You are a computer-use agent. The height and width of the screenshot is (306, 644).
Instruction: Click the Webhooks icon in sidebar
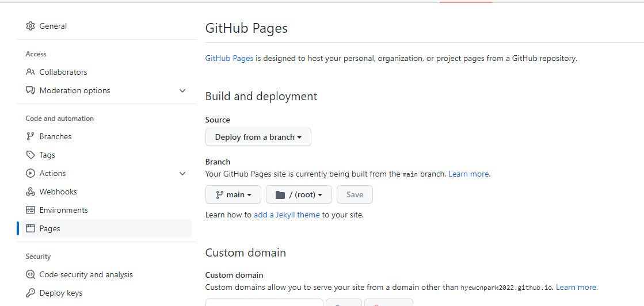[x=30, y=192]
